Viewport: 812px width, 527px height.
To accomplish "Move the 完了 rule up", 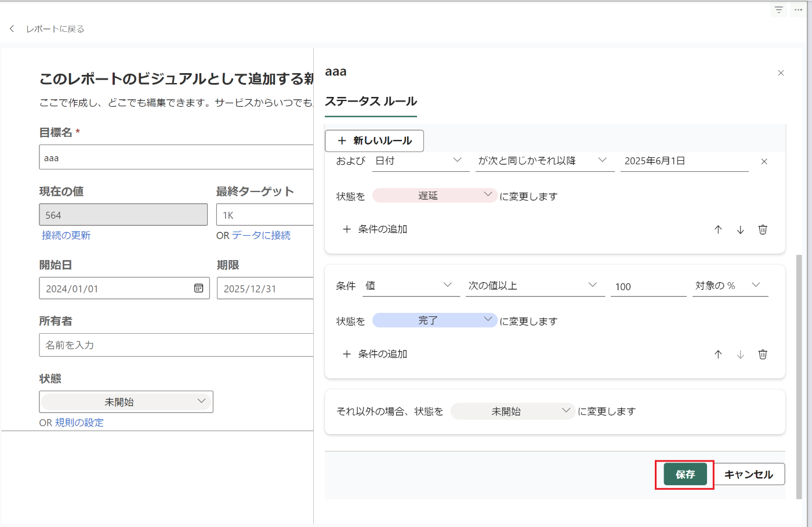I will (x=718, y=354).
